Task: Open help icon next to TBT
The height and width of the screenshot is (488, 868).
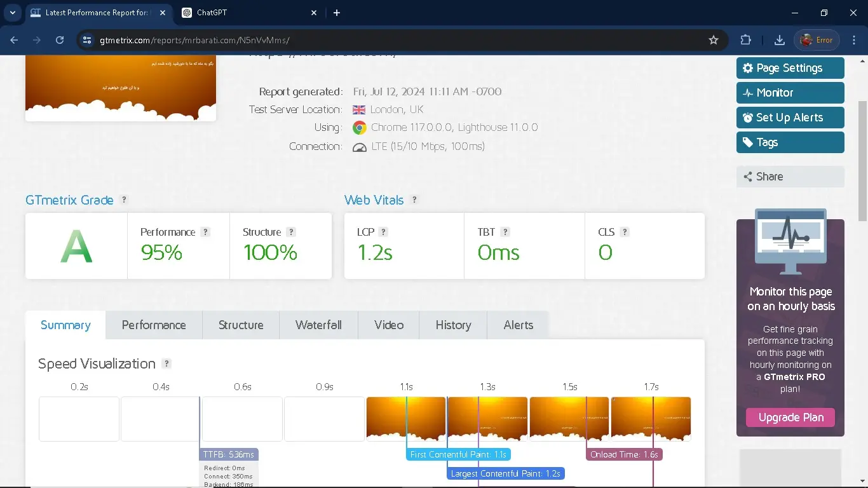Action: [x=505, y=232]
